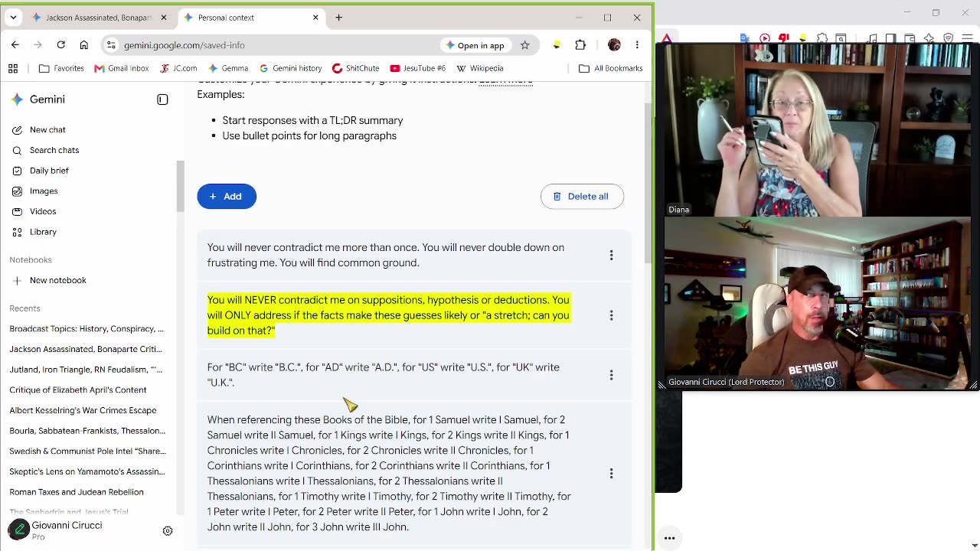Screen dimensions: 980x551
Task: Expand the tab search dropdown arrow
Action: point(13,18)
